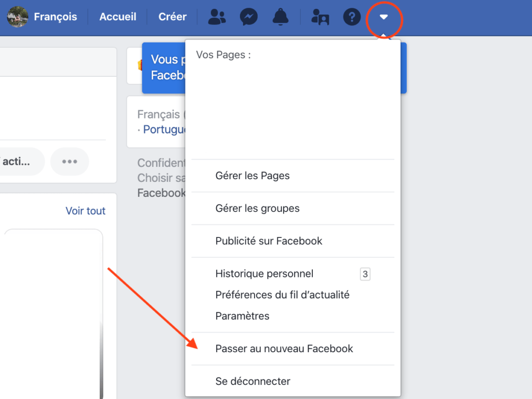Collapse the account dropdown arrow
The height and width of the screenshot is (399, 532).
pyautogui.click(x=383, y=17)
